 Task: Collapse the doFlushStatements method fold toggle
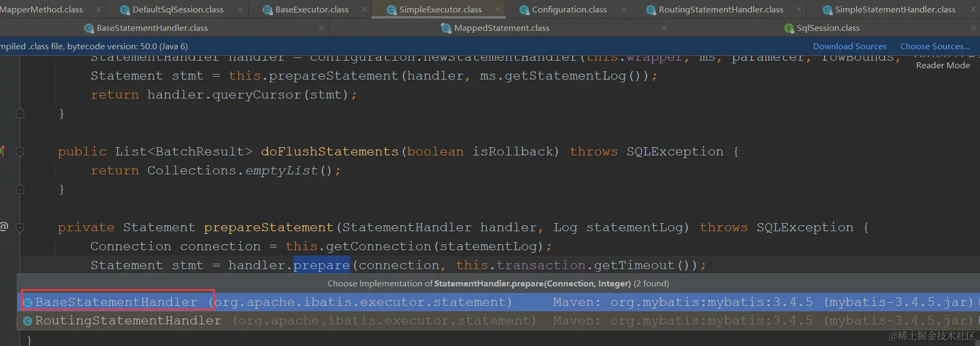pyautogui.click(x=20, y=152)
